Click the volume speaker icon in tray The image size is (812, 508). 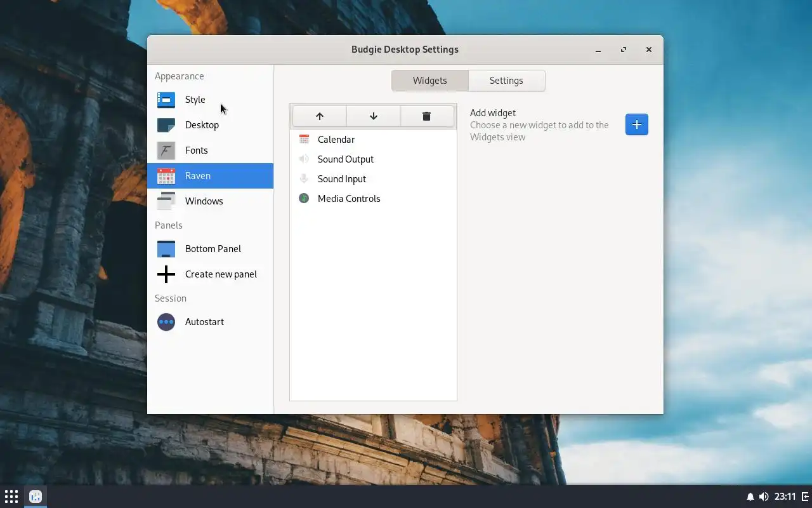[764, 497]
